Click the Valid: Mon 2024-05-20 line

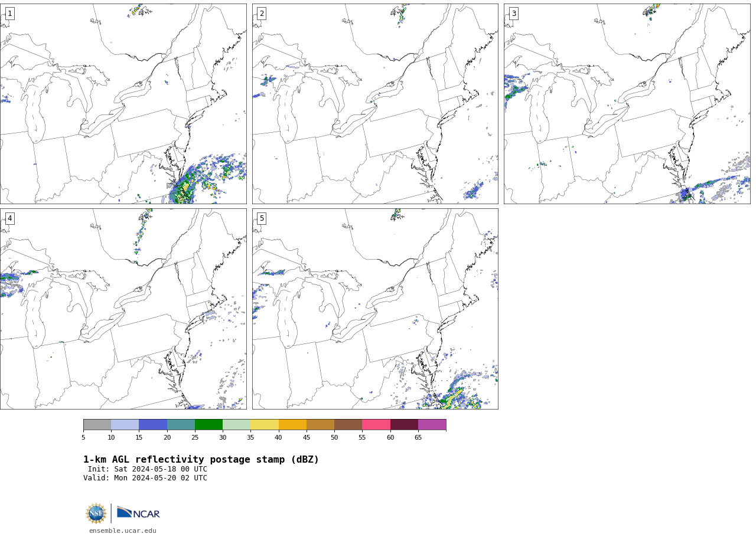tap(145, 478)
